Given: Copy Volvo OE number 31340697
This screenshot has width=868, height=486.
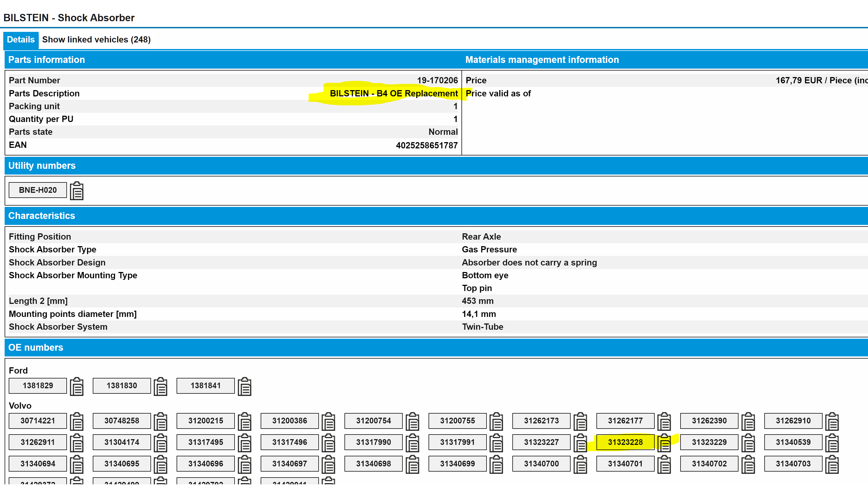Looking at the screenshot, I should tap(328, 465).
